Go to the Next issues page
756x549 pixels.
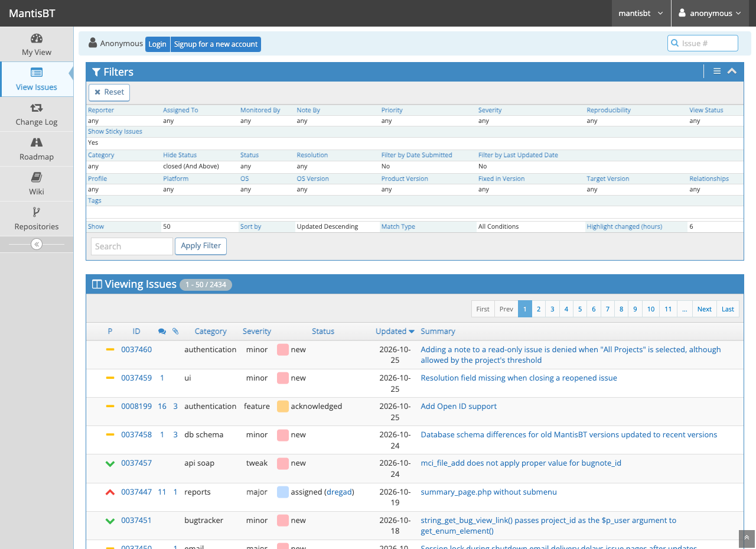(x=704, y=309)
